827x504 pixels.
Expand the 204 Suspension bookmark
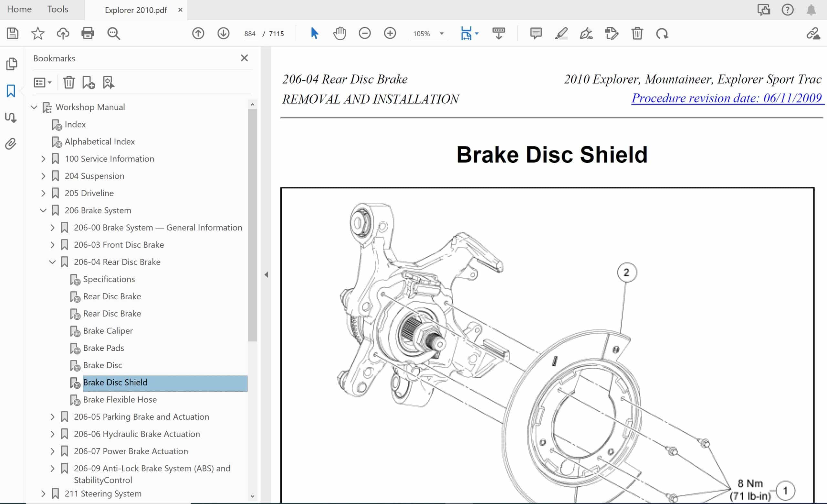point(43,176)
